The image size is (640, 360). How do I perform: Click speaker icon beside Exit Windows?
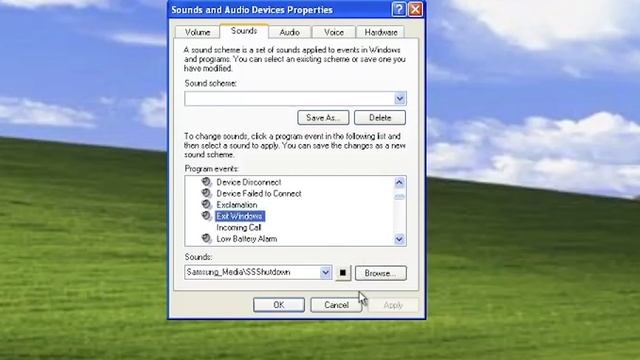pyautogui.click(x=207, y=216)
